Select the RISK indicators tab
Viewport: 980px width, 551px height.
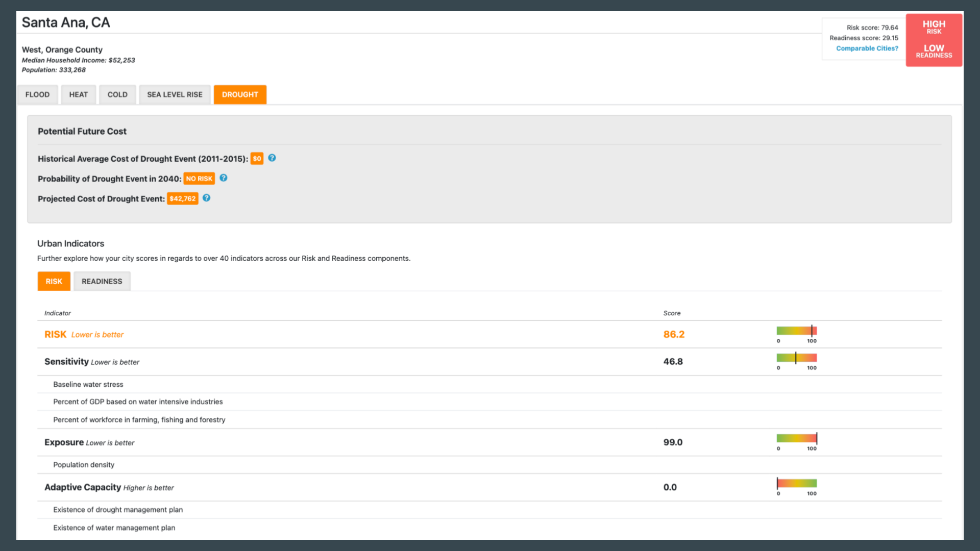tap(54, 281)
